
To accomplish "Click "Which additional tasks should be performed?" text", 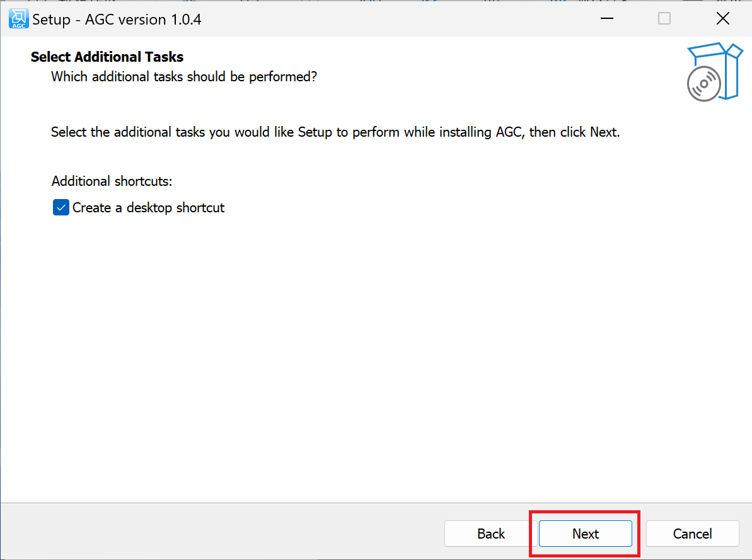I will (x=184, y=77).
